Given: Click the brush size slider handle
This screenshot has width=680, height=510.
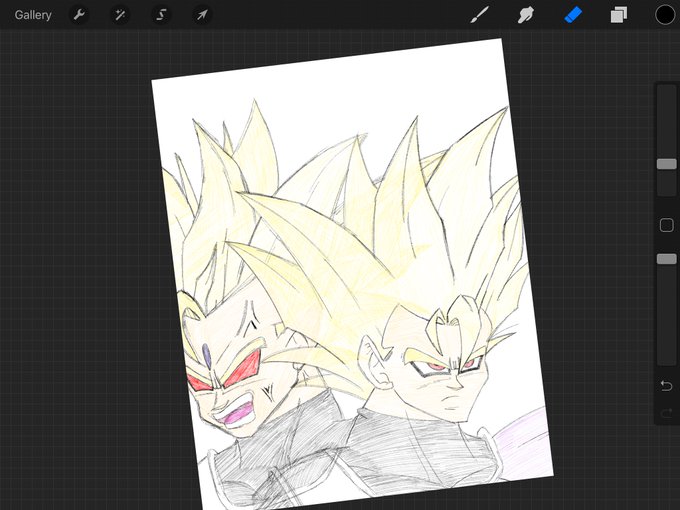Looking at the screenshot, I should [x=667, y=164].
